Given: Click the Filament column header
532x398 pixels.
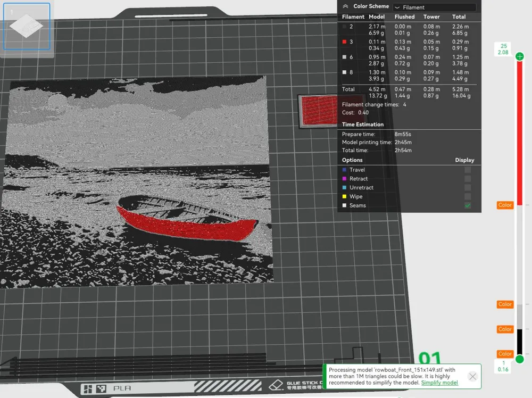Looking at the screenshot, I should pyautogui.click(x=353, y=16).
